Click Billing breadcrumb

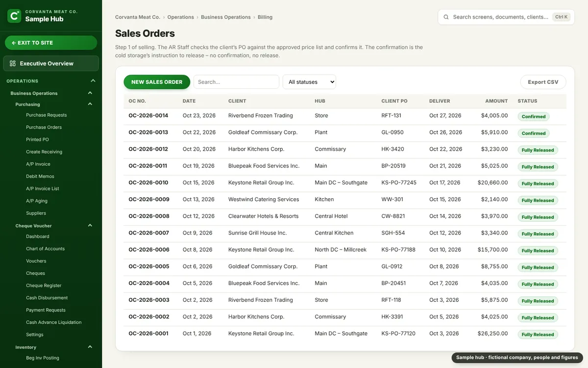[x=265, y=17]
